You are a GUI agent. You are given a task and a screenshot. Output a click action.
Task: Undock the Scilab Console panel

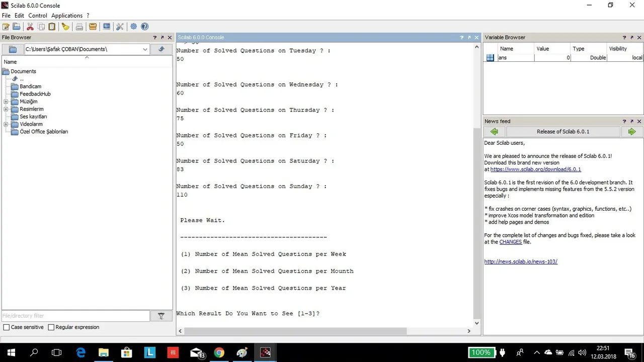469,37
